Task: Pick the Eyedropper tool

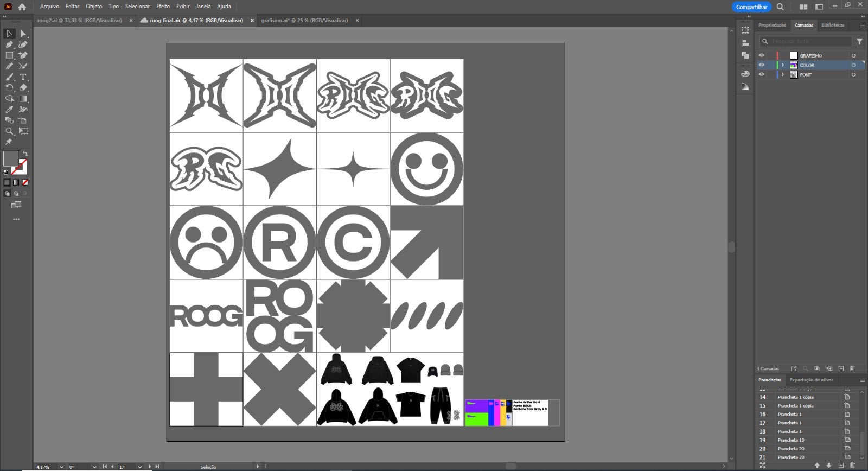Action: pos(9,110)
